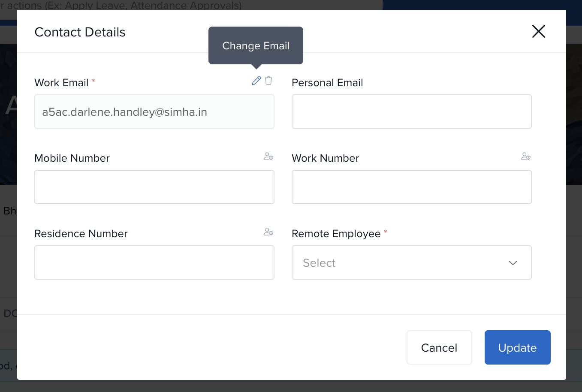Click the chevron arrow in Remote Employee field
The image size is (582, 392).
point(513,262)
